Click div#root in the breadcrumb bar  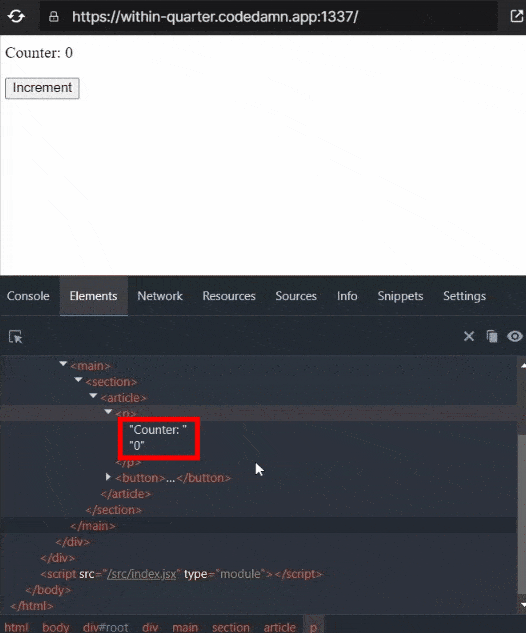(x=105, y=627)
